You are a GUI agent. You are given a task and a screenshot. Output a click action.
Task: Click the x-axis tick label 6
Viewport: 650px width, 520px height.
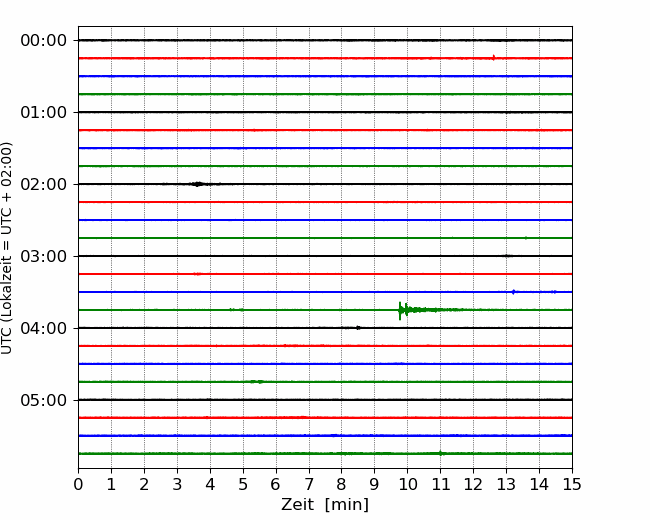(x=276, y=484)
